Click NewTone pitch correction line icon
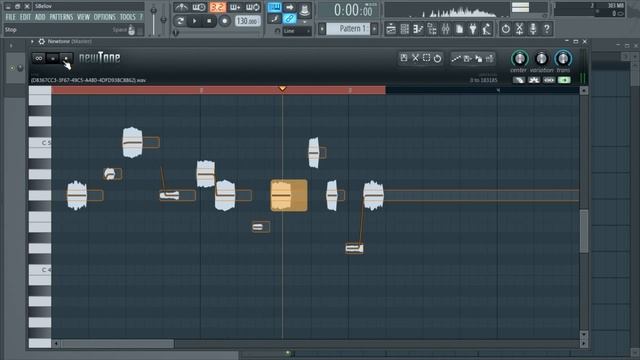The width and height of the screenshot is (640, 360). pos(456,59)
